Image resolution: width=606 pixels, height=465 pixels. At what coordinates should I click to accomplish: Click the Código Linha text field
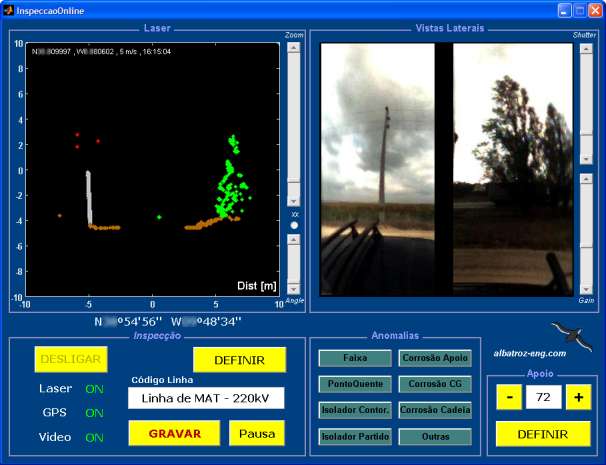tap(206, 398)
